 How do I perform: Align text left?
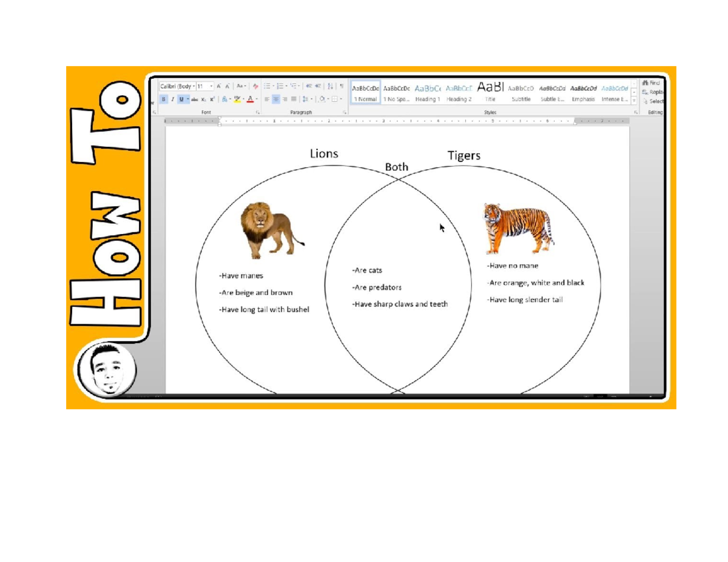[x=267, y=99]
